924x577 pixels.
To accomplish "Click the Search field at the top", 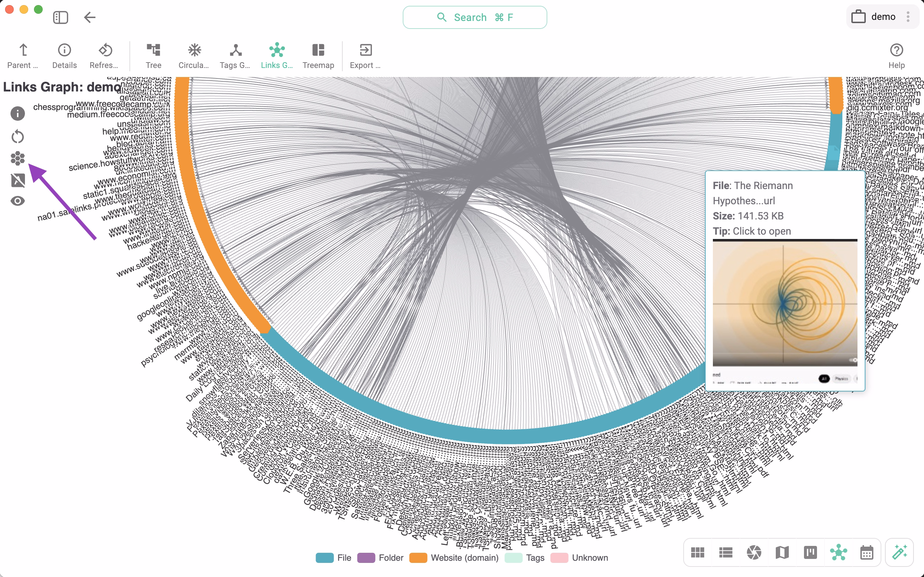I will click(x=474, y=17).
